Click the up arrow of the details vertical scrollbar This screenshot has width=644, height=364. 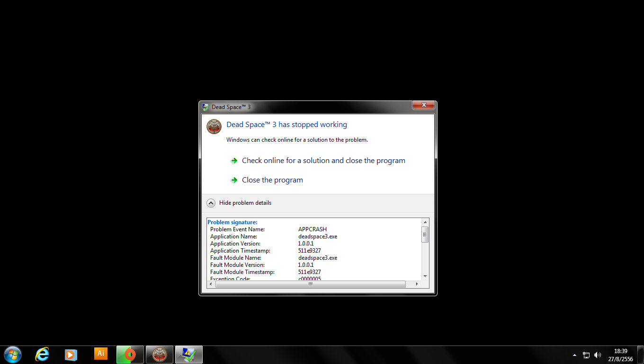pos(425,222)
